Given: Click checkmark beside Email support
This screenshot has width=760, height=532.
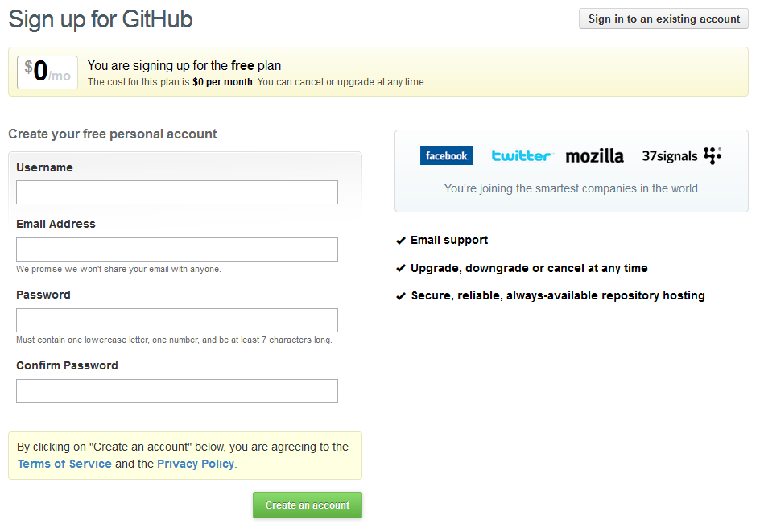Looking at the screenshot, I should (400, 241).
